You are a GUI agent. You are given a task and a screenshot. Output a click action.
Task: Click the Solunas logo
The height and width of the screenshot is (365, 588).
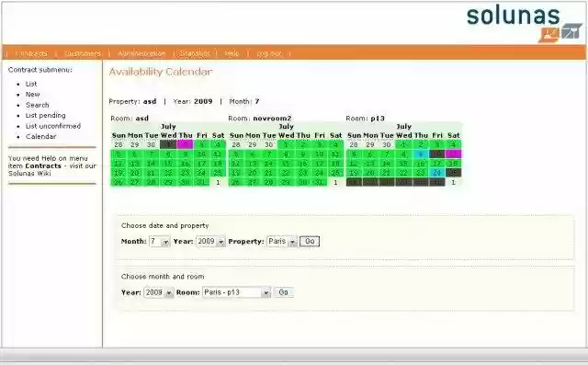click(x=525, y=23)
